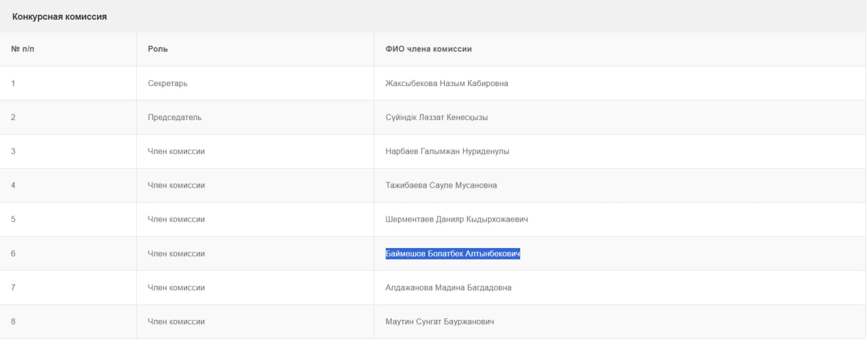Click the Председатель role cell
The width and height of the screenshot is (868, 343).
click(x=174, y=117)
